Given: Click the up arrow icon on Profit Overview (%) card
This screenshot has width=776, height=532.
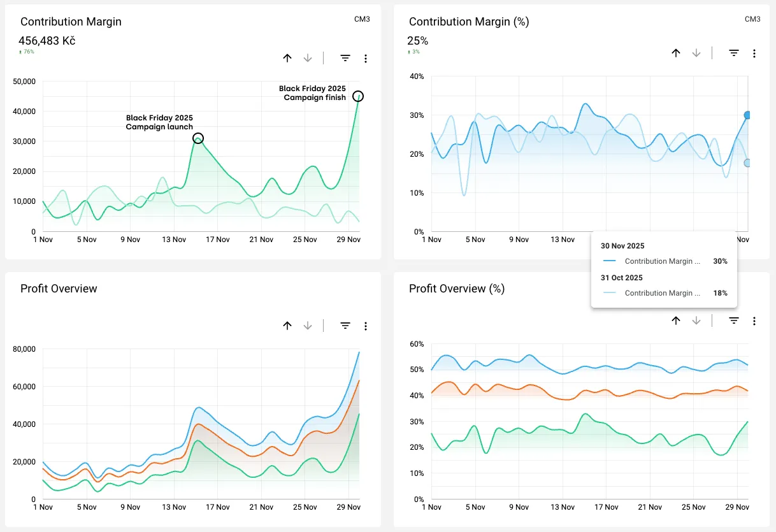Looking at the screenshot, I should [676, 320].
